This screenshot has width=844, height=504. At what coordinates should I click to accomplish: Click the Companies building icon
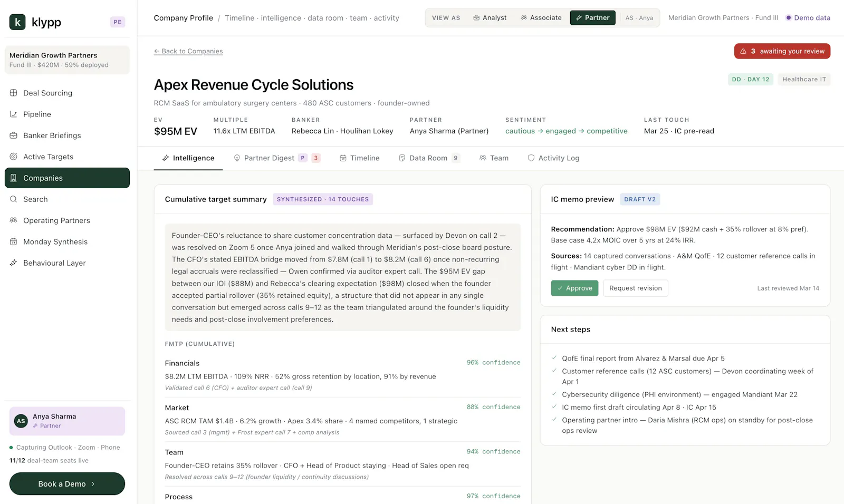pos(14,178)
